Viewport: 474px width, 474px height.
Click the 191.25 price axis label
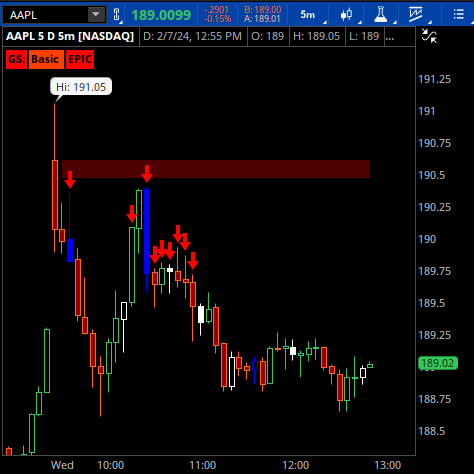coord(434,79)
